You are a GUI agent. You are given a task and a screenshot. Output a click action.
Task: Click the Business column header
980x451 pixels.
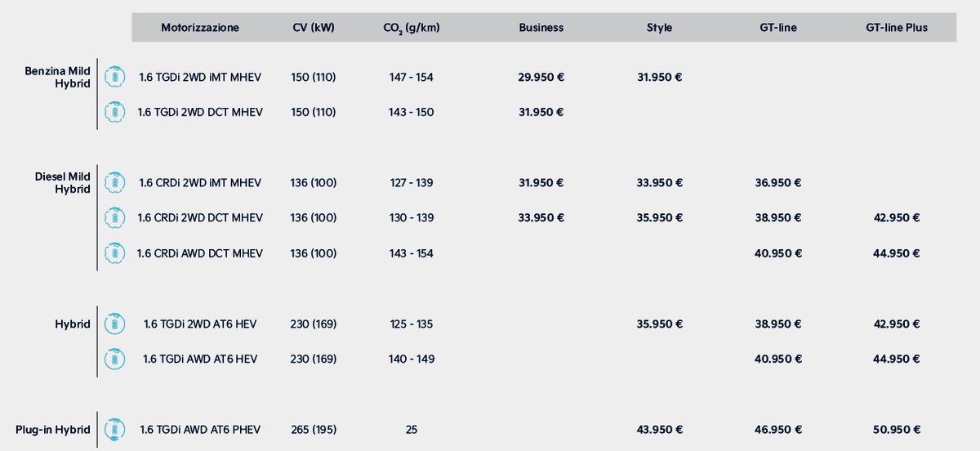[x=541, y=27]
